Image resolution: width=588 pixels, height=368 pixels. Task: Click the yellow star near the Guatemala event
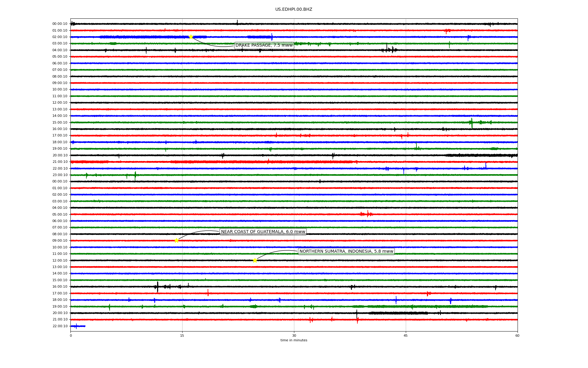(x=176, y=240)
